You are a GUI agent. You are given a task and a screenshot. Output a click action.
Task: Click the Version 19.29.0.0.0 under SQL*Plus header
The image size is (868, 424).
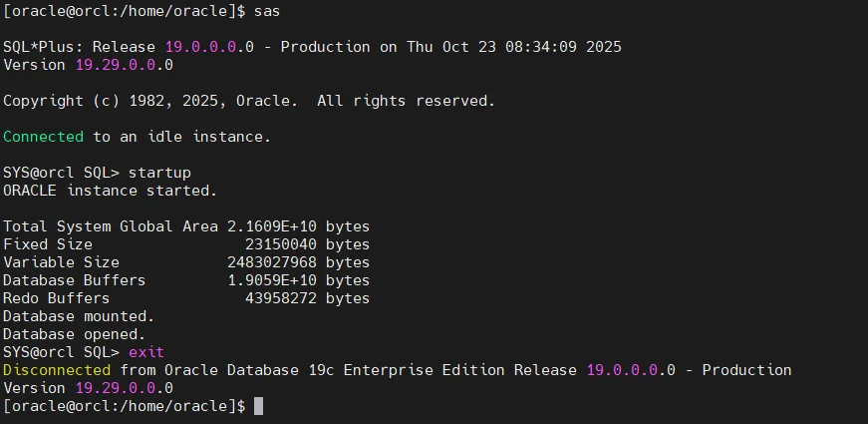[x=88, y=65]
